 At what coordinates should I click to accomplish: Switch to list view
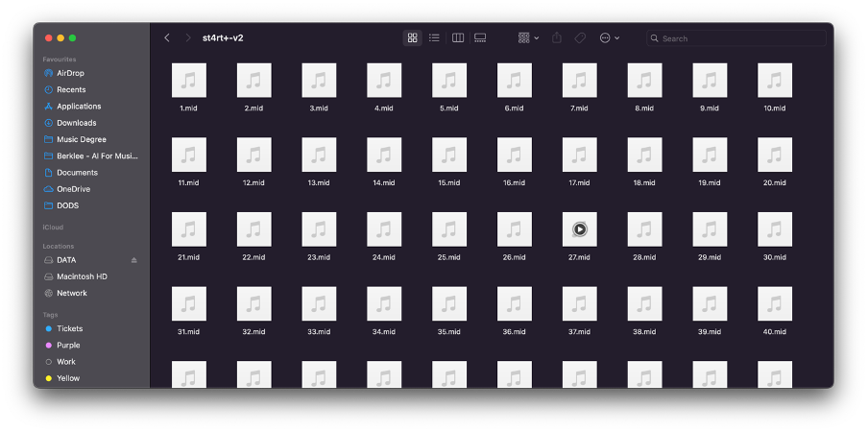(x=434, y=38)
